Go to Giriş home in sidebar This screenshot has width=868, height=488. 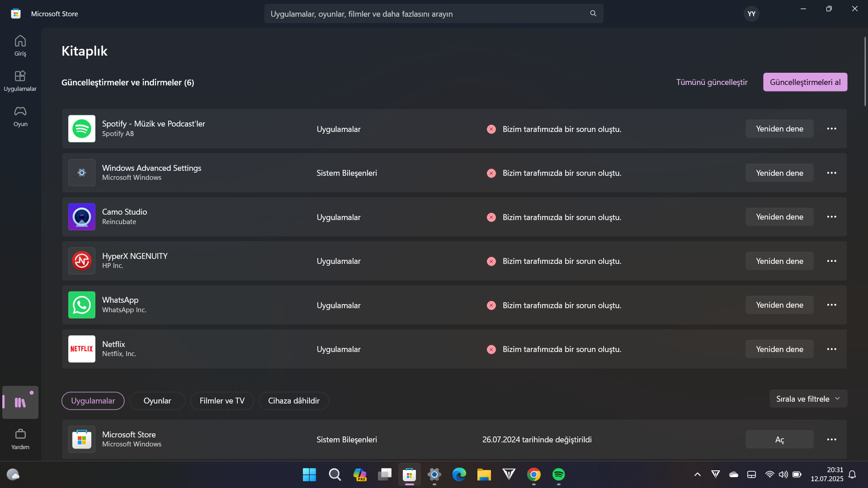click(x=20, y=46)
